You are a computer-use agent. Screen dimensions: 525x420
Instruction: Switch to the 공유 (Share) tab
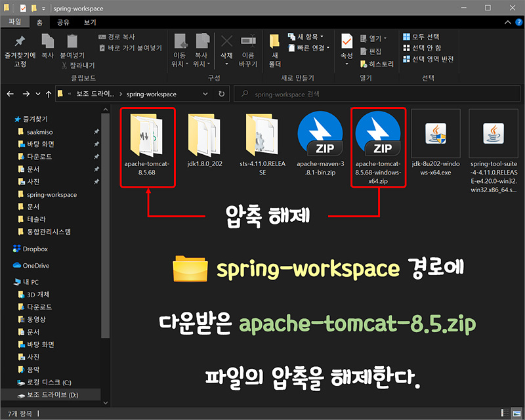[63, 22]
